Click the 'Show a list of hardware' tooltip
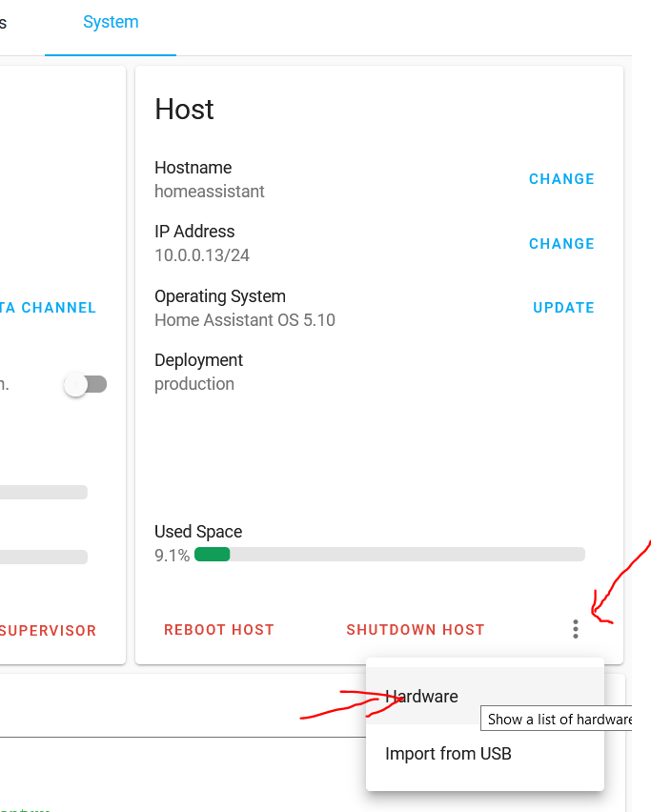Image resolution: width=651 pixels, height=812 pixels. click(x=559, y=720)
